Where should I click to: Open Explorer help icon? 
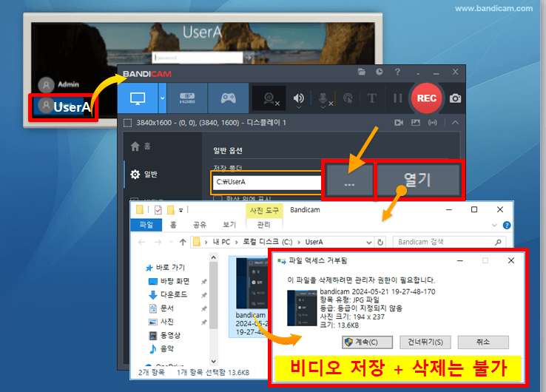point(507,226)
